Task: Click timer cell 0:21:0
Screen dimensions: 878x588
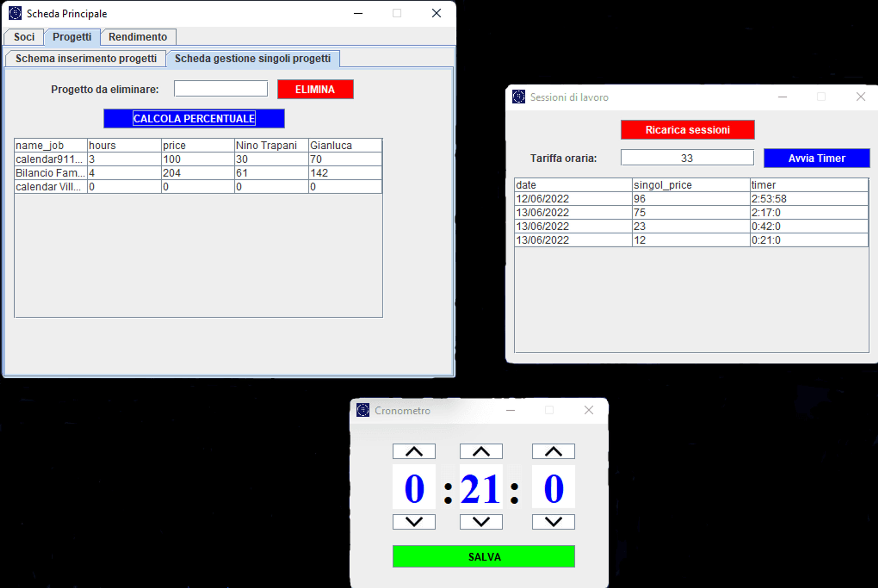Action: 809,240
